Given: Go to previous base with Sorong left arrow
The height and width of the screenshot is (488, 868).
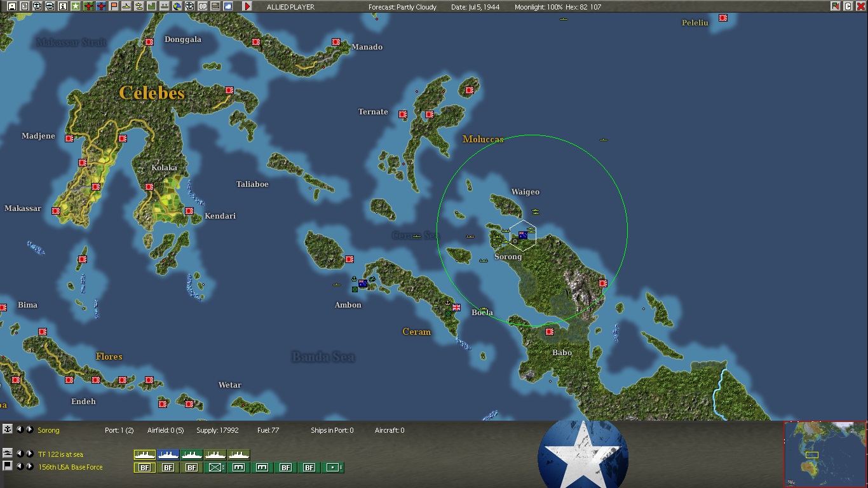Looking at the screenshot, I should coord(20,430).
